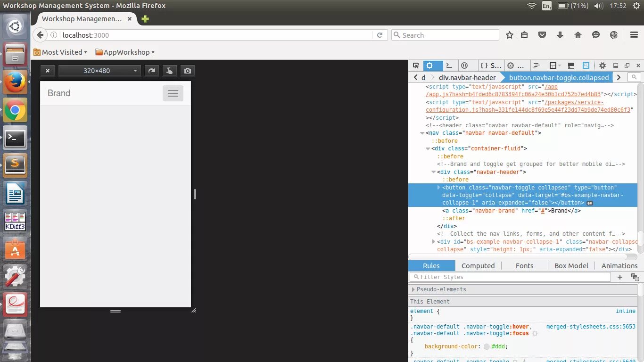Dock devtools to bottom of window
The width and height of the screenshot is (644, 362).
[x=615, y=66]
